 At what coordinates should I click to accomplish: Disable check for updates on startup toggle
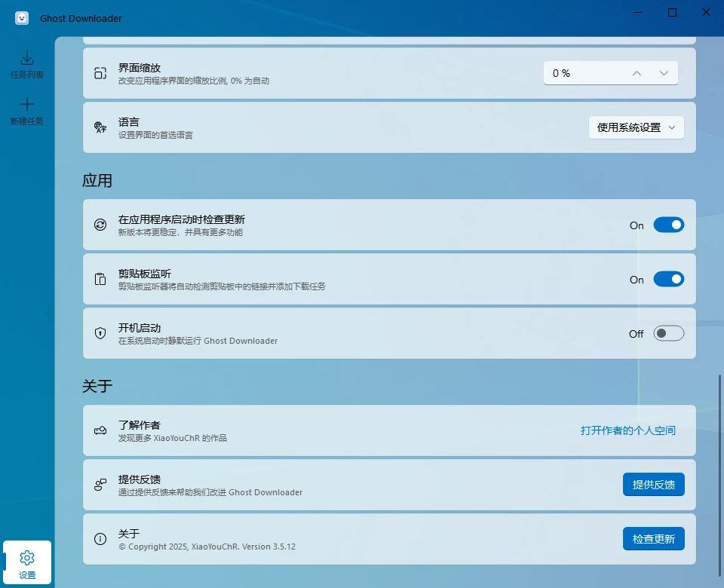pos(668,225)
